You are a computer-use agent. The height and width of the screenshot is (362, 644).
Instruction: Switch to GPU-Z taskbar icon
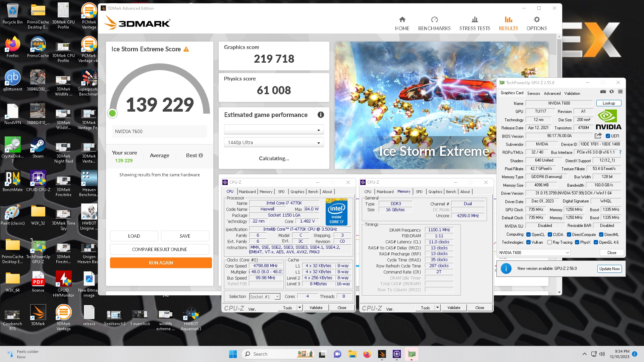coord(412,354)
